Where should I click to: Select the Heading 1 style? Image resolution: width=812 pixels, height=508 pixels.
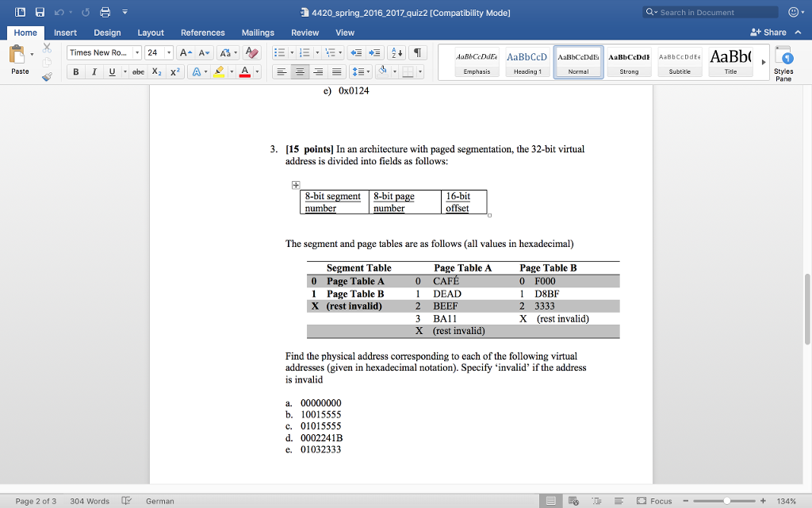tap(527, 62)
